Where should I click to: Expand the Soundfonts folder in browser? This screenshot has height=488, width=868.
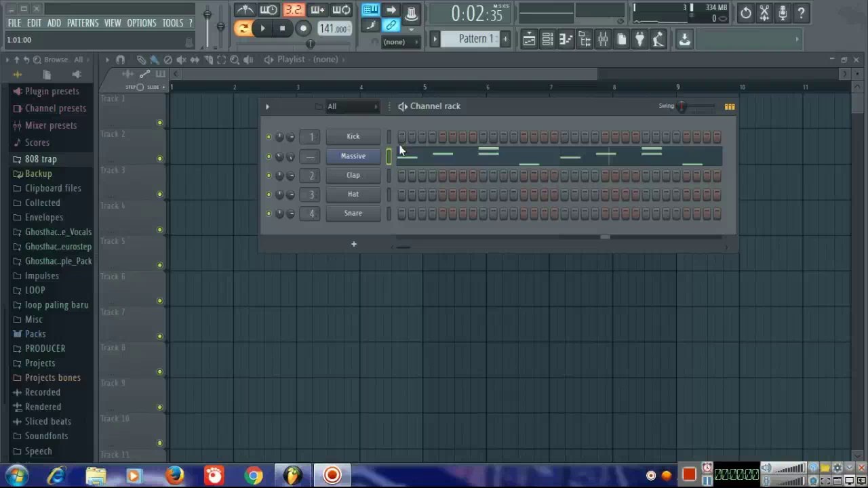click(x=47, y=436)
